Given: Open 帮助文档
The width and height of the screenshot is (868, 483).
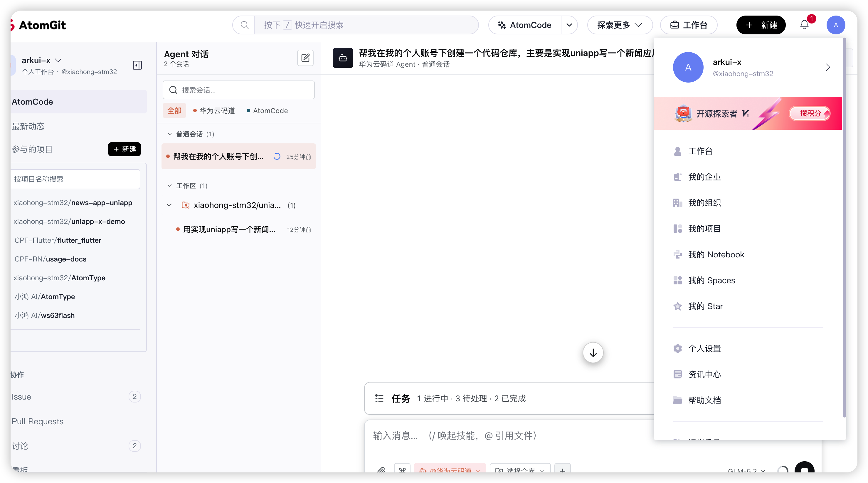Looking at the screenshot, I should [748, 400].
